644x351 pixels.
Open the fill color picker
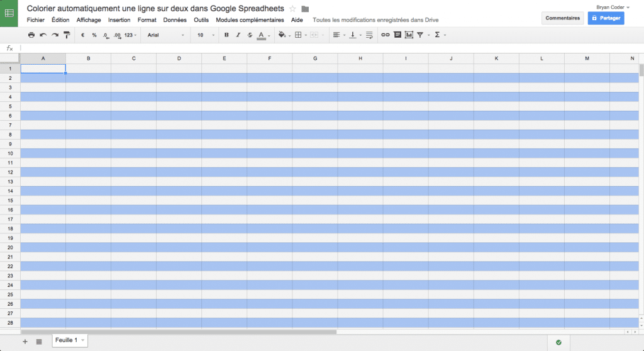(284, 35)
